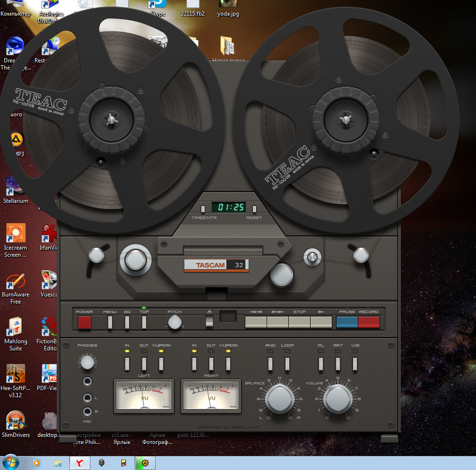Select the PDF-Viewer desktop icon
Image resolution: width=476 pixels, height=470 pixels.
point(47,377)
